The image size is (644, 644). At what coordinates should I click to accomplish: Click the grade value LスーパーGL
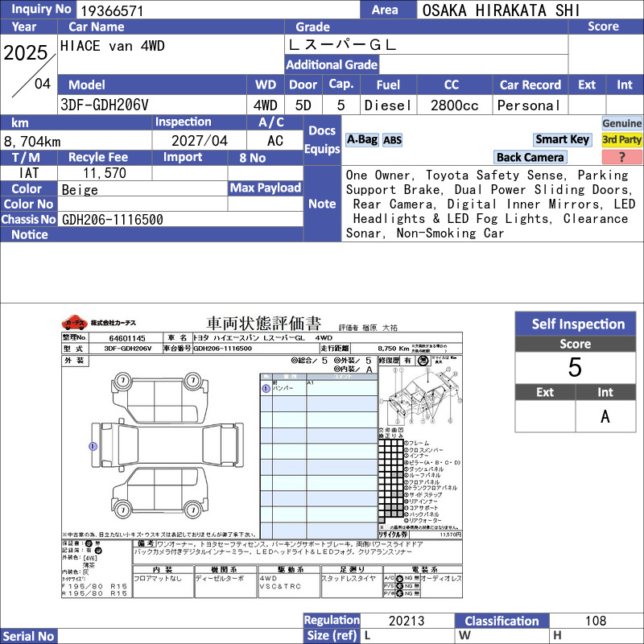tap(343, 45)
